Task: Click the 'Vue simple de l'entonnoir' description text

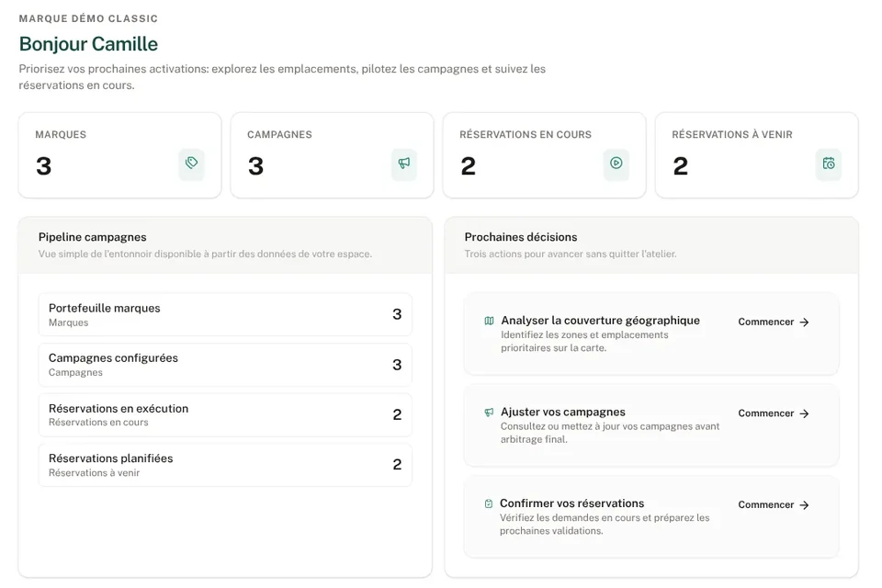Action: tap(205, 254)
